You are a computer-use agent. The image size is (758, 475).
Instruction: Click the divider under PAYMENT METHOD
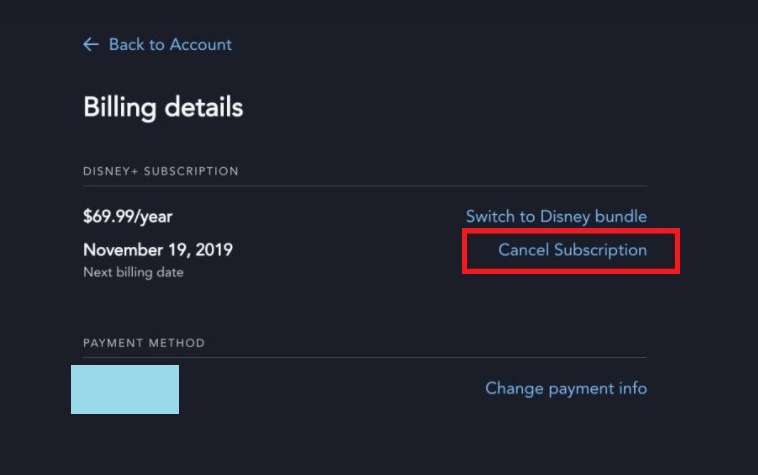[365, 358]
